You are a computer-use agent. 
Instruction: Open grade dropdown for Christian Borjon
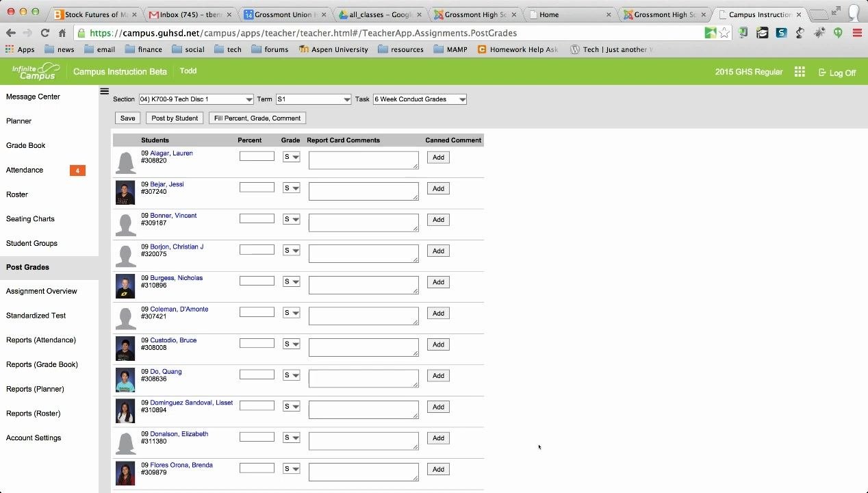click(291, 251)
